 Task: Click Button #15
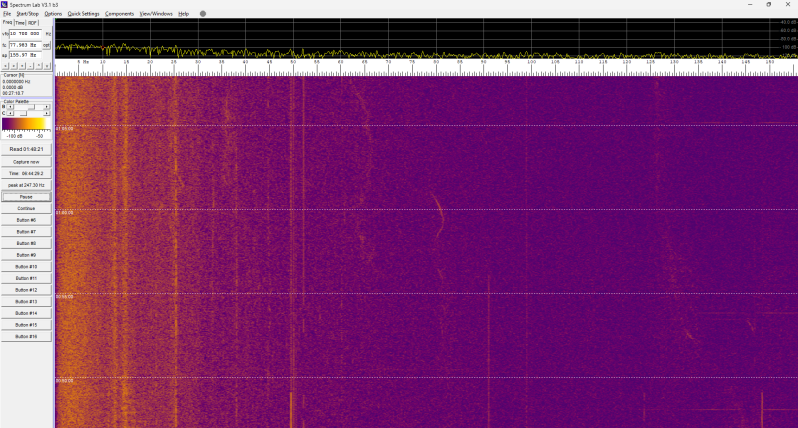point(26,325)
